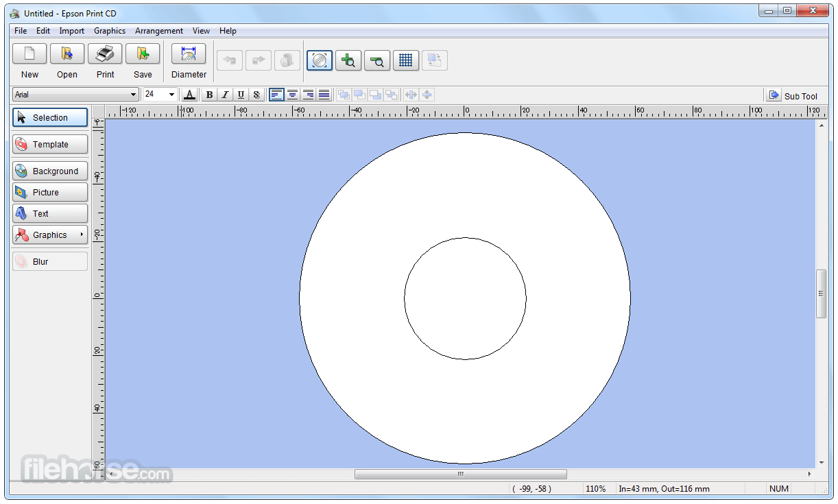Toggle underline formatting
Viewport: 838px width, 504px height.
click(x=241, y=95)
